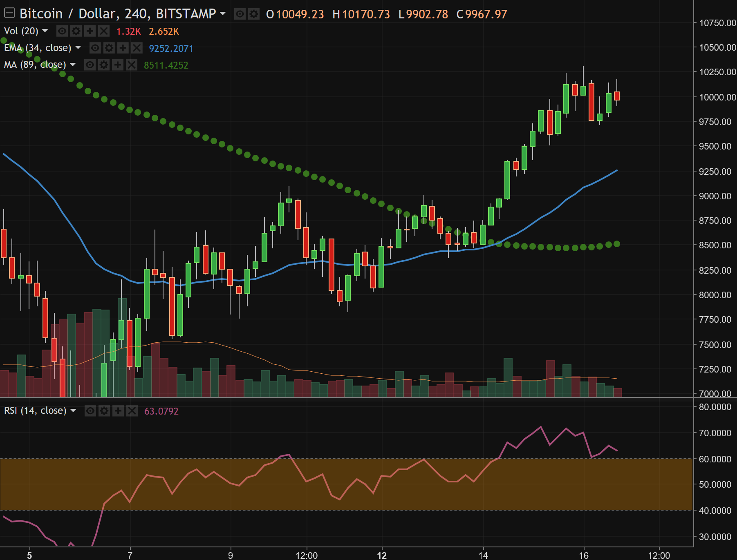Click the Bitcoin / Dollar, 240, BITSTAMP title
The image size is (737, 560).
click(x=118, y=14)
